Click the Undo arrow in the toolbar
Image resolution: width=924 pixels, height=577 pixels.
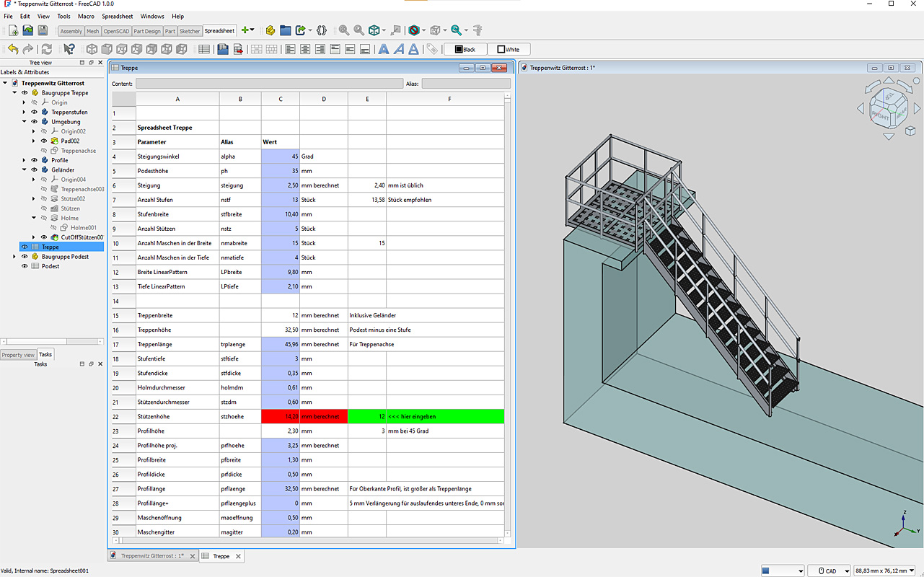[x=12, y=49]
